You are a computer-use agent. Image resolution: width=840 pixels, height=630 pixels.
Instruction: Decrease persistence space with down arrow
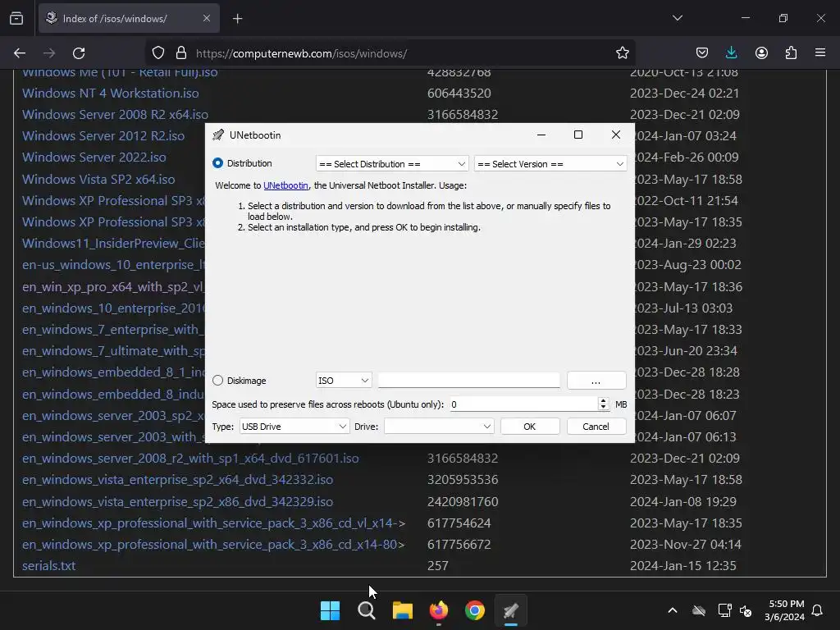click(x=604, y=409)
